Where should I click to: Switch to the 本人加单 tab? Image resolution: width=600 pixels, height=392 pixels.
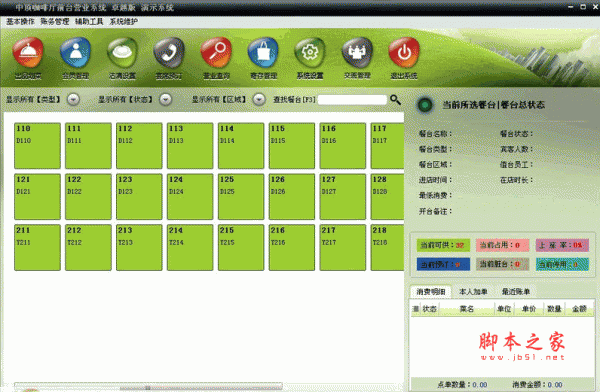coord(473,292)
